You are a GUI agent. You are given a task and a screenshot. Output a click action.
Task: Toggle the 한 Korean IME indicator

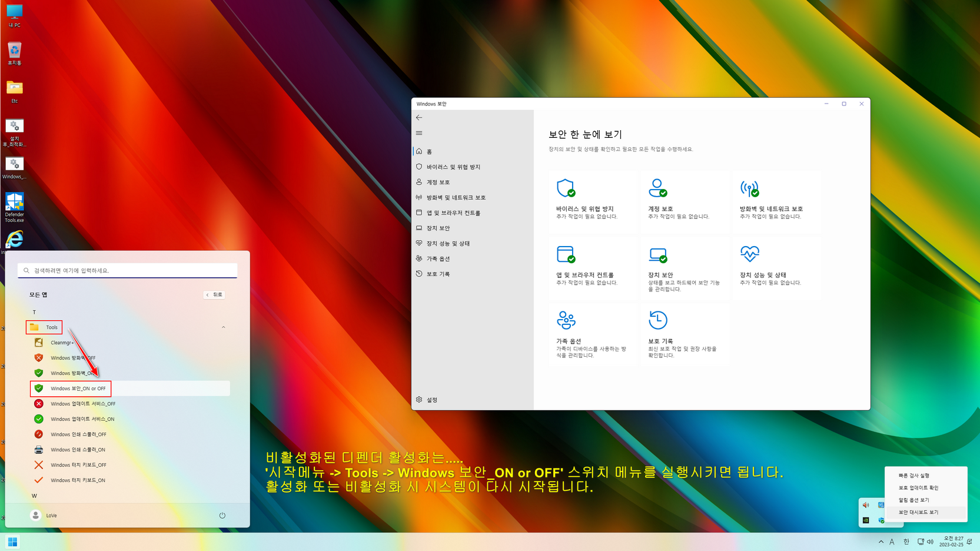(906, 542)
